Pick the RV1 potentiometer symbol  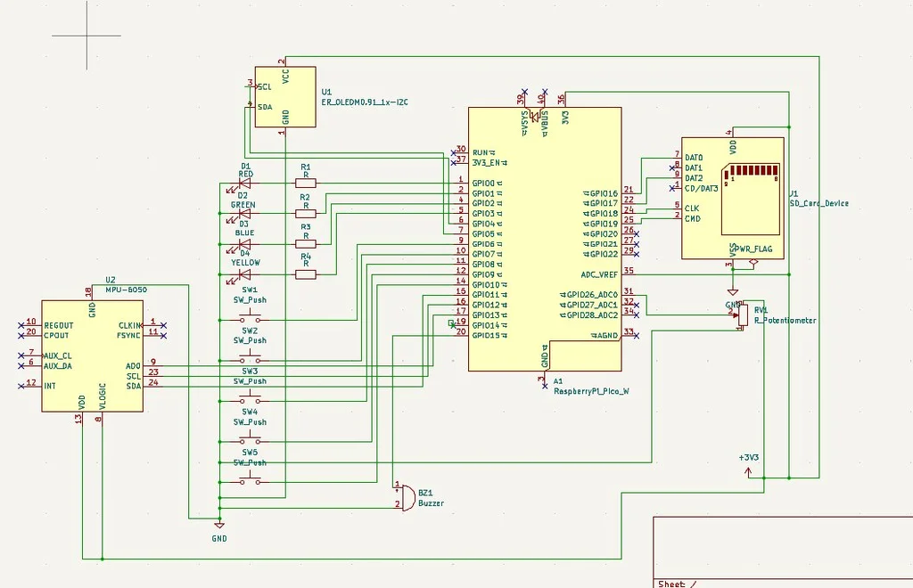[743, 315]
